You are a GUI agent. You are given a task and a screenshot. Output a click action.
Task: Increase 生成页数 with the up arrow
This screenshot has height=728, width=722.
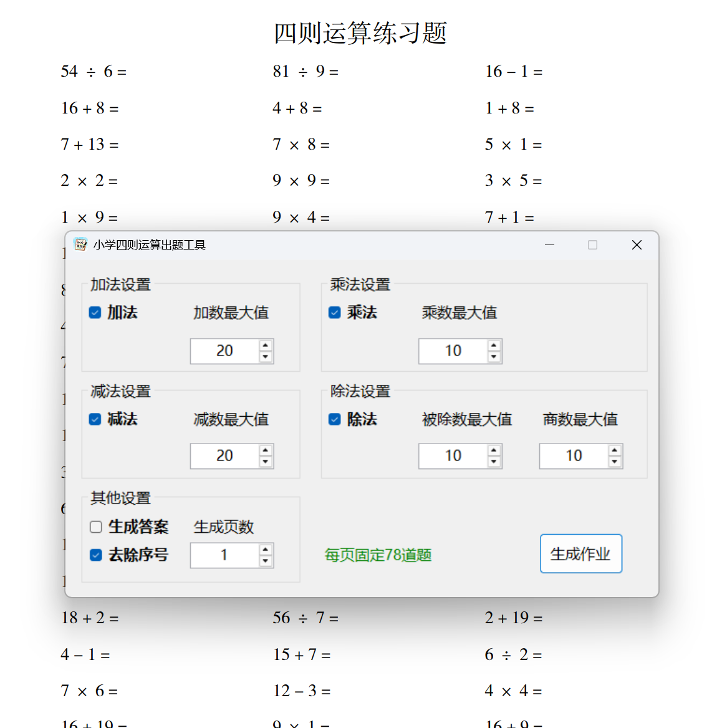tap(266, 549)
